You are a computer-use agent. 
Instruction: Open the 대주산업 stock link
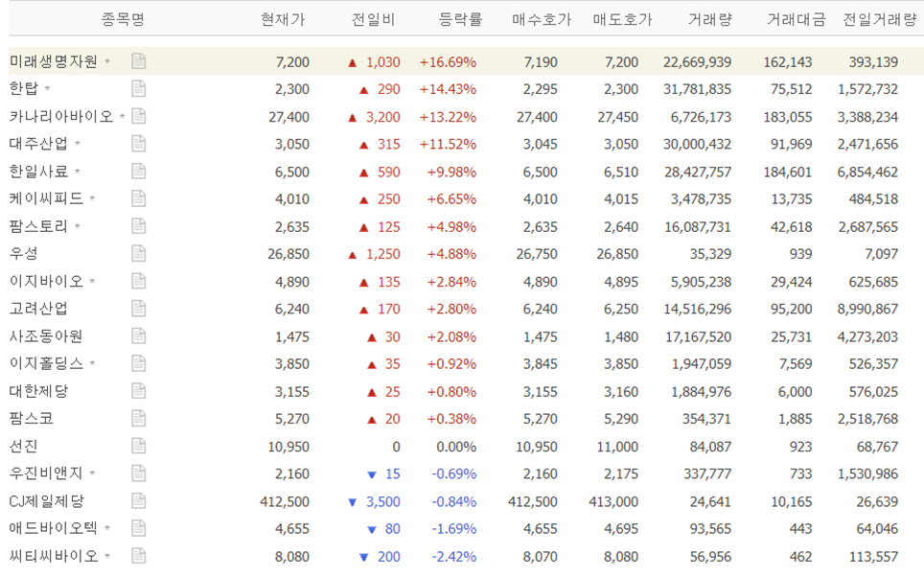pos(38,144)
